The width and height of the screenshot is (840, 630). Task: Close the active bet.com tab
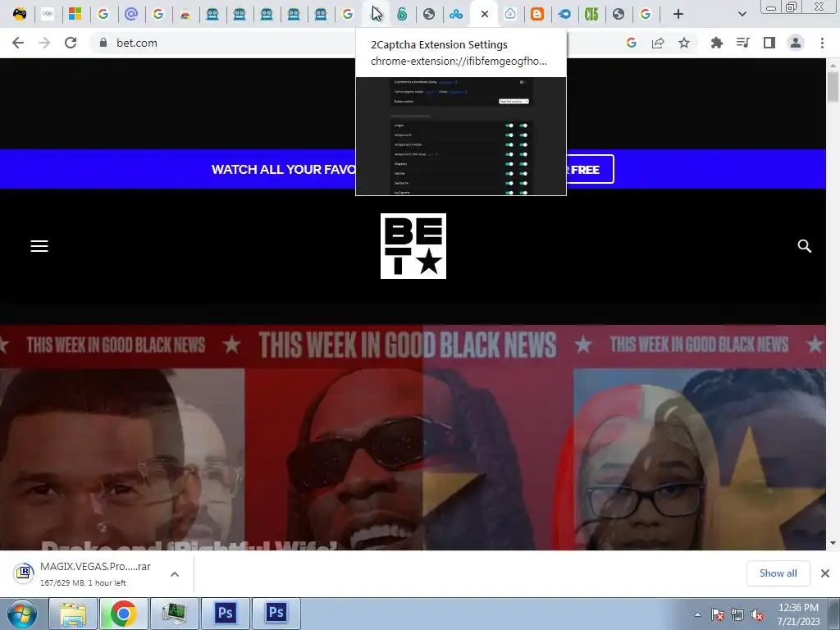pyautogui.click(x=484, y=14)
